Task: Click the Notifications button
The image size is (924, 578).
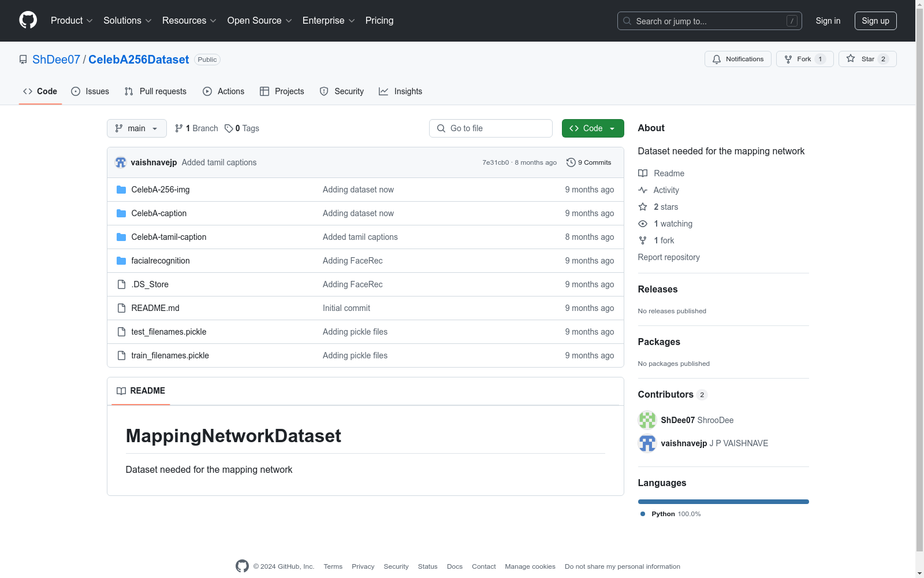Action: tap(738, 59)
